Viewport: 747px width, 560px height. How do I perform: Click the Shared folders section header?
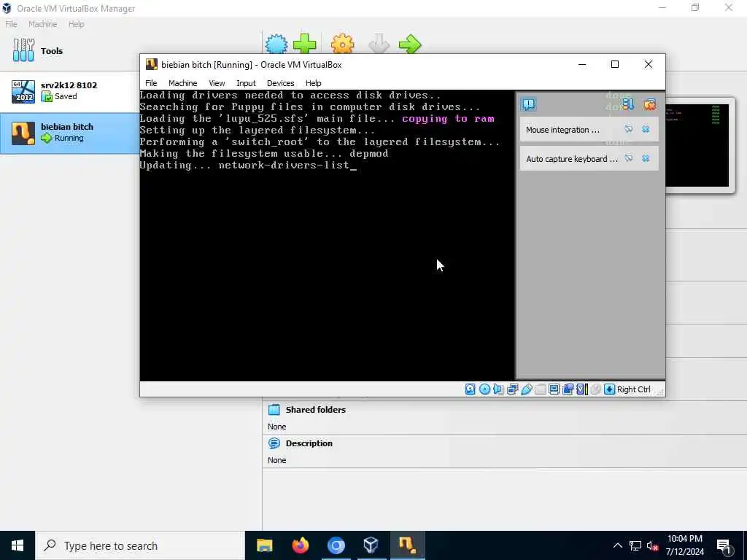coord(315,410)
